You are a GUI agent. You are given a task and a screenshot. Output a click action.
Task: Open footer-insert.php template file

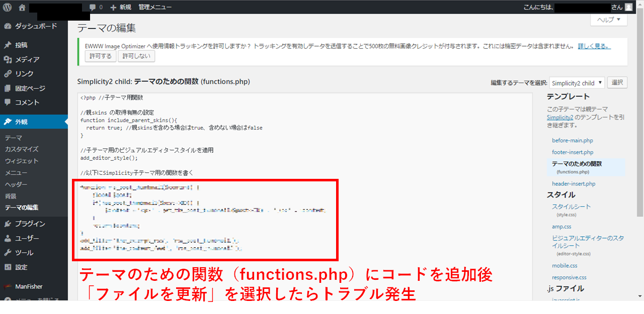[573, 152]
